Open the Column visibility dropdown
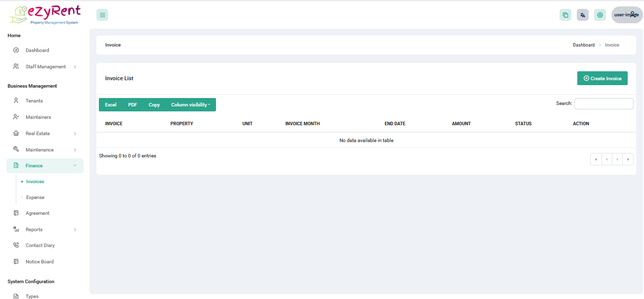The height and width of the screenshot is (299, 644). (190, 105)
